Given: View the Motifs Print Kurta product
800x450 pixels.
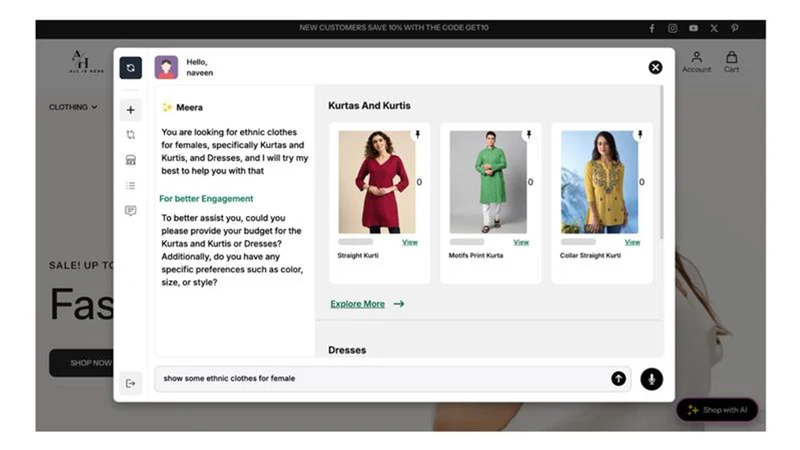Looking at the screenshot, I should [521, 242].
